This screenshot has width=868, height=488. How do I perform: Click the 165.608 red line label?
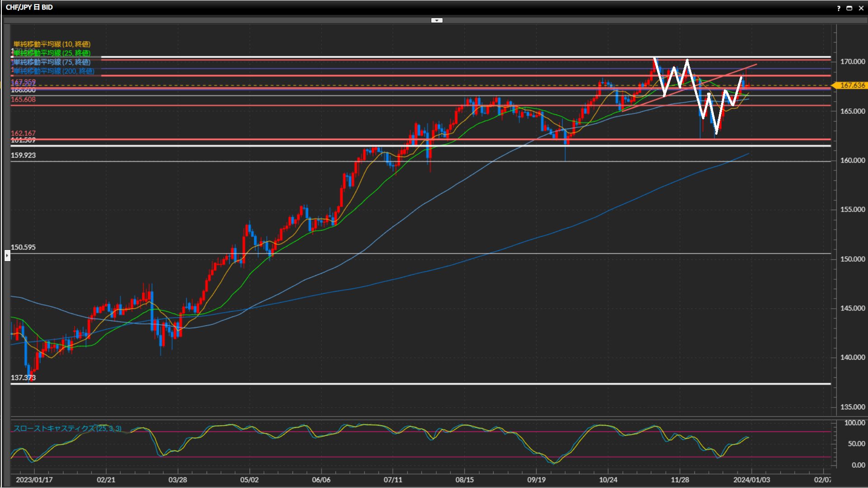click(23, 99)
